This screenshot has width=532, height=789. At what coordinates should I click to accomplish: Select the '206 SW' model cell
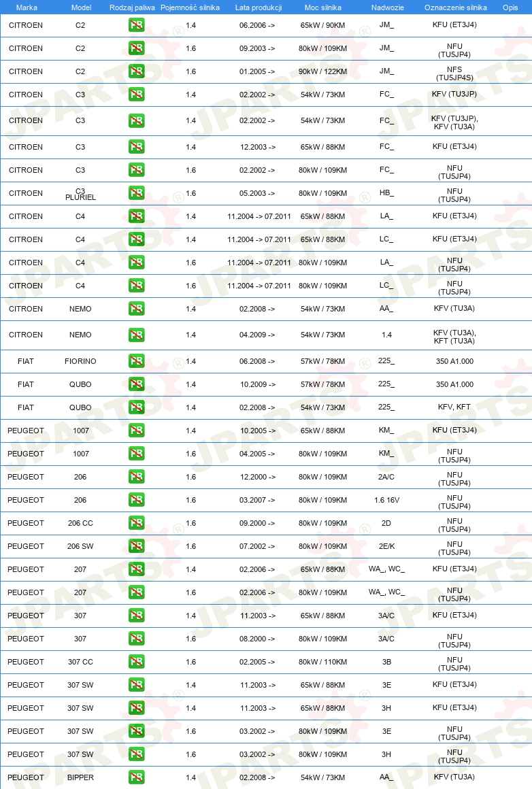coord(80,546)
